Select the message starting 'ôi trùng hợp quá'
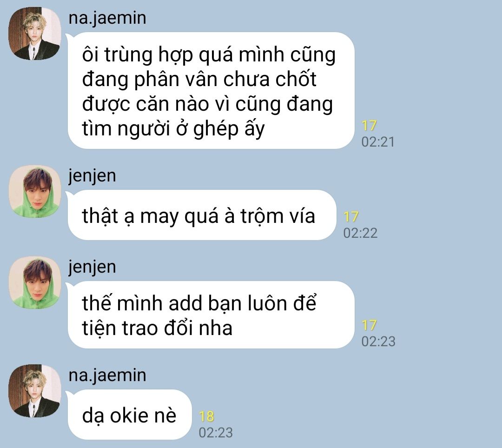Screen dimensions: 502x448 point(211,90)
